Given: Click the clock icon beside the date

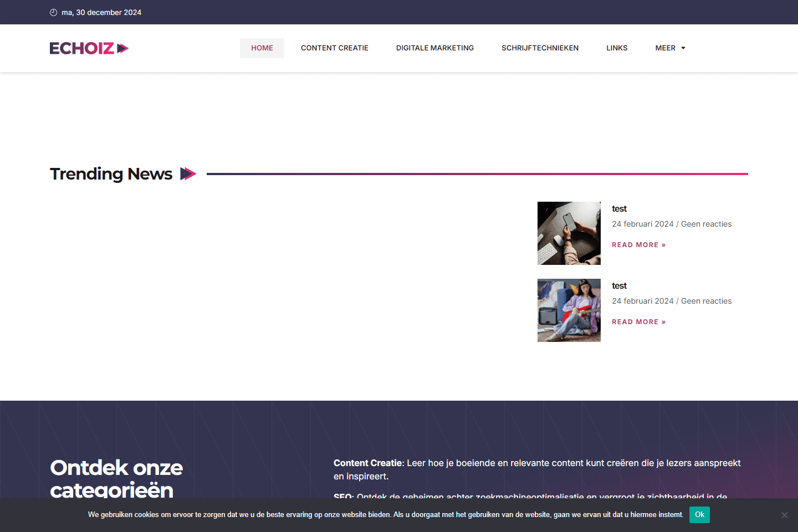Looking at the screenshot, I should 54,12.
